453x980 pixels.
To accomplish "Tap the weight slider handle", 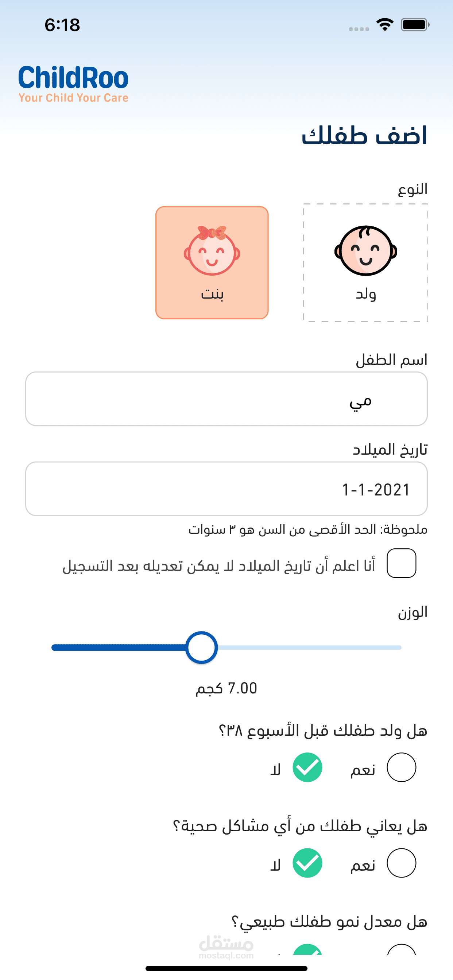I will coord(201,647).
